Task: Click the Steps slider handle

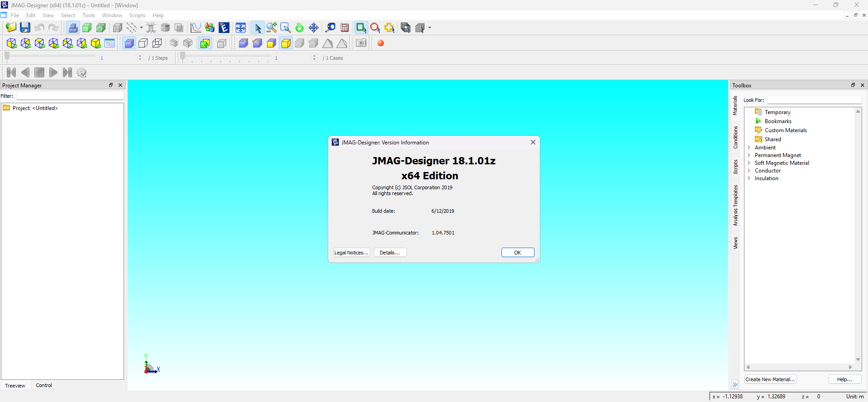Action: click(x=7, y=57)
